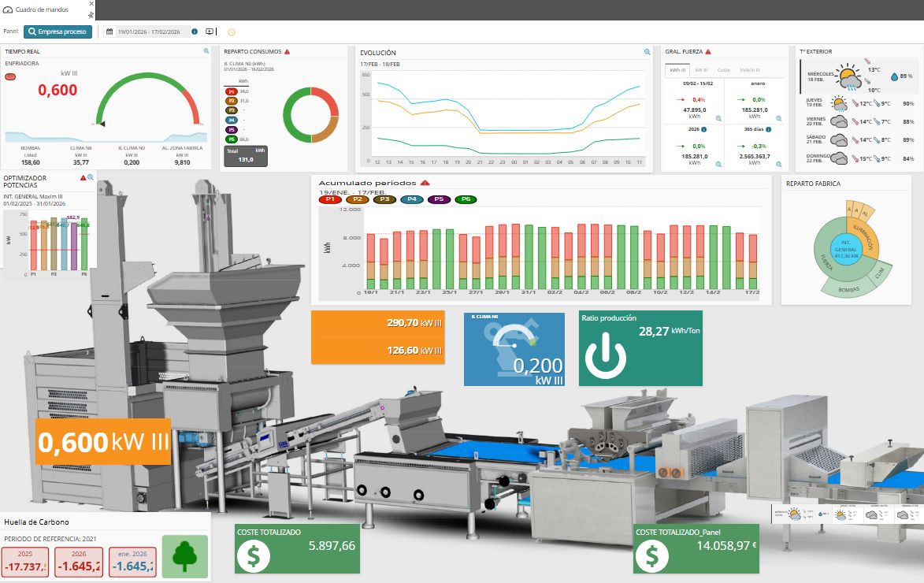Expand details for the 365 días comparison
Viewport: 924px width, 583px height.
(779, 164)
